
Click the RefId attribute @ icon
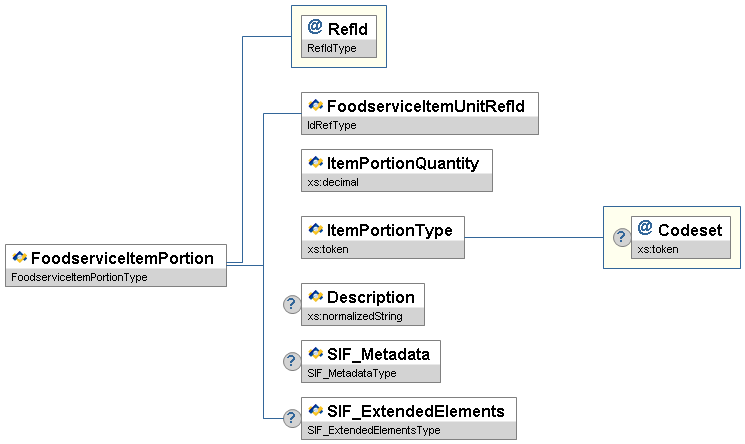tap(315, 28)
